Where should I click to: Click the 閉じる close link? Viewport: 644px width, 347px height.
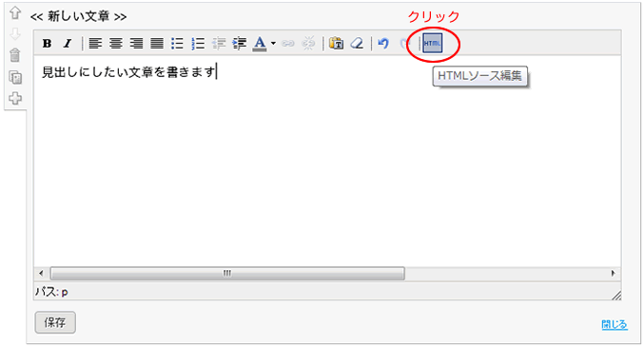615,325
